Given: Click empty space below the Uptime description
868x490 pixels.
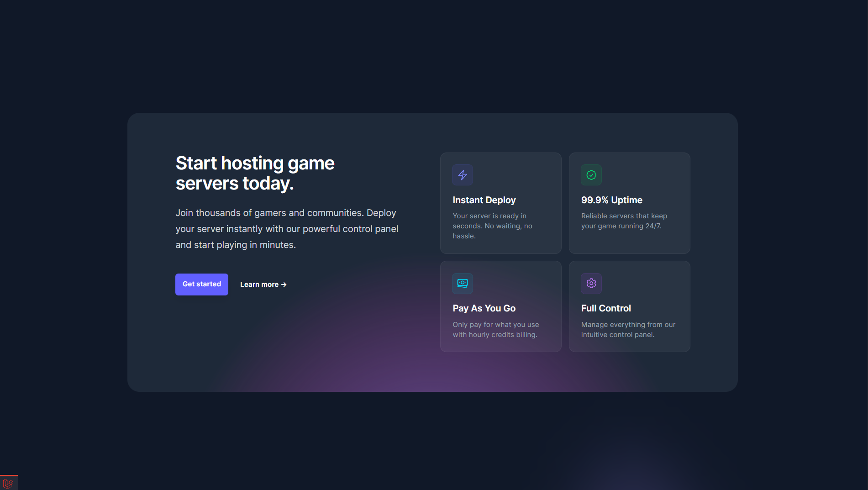Looking at the screenshot, I should point(629,242).
